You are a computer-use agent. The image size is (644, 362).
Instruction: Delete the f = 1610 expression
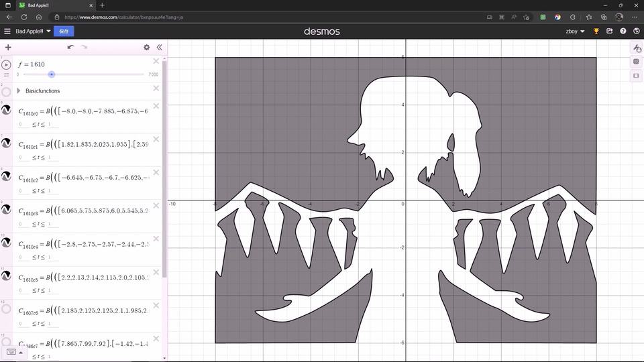point(156,61)
